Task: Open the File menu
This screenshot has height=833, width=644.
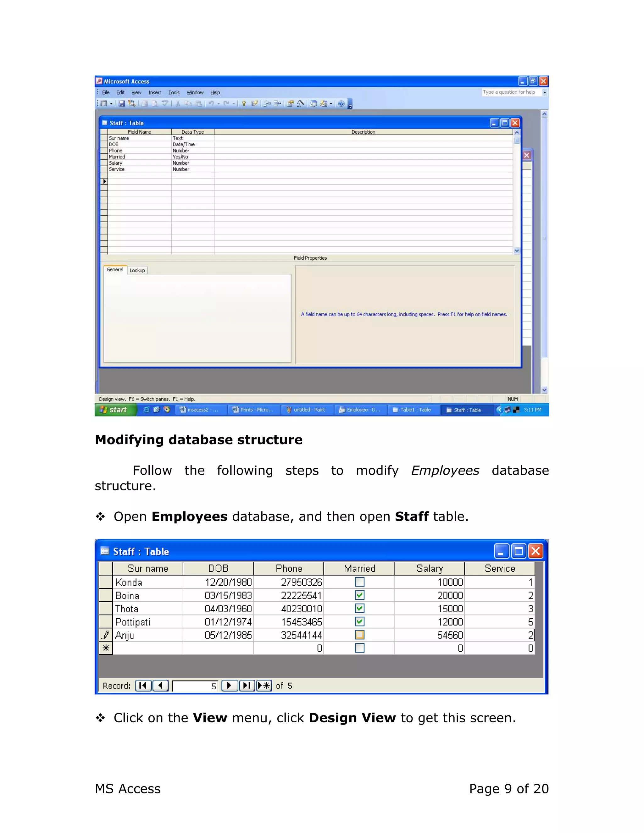Action: [106, 92]
